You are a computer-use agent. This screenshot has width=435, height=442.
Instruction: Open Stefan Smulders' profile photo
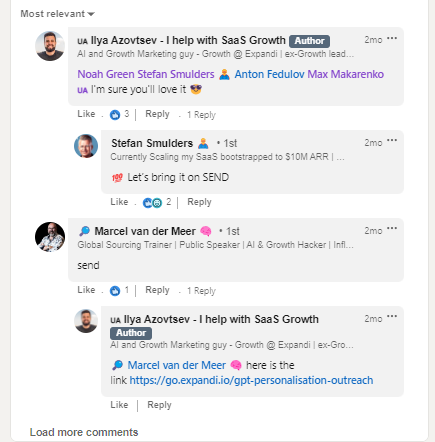pos(86,146)
